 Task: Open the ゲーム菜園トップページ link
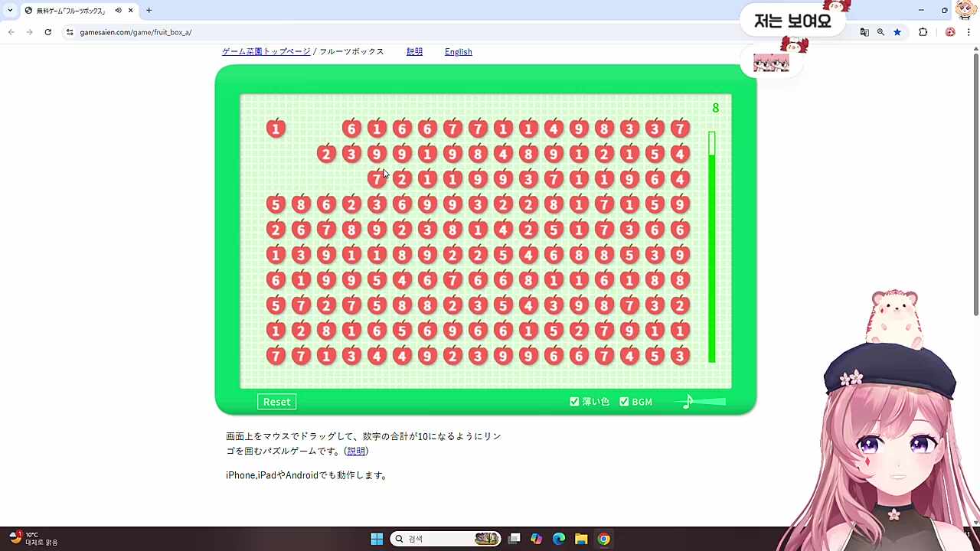(266, 52)
